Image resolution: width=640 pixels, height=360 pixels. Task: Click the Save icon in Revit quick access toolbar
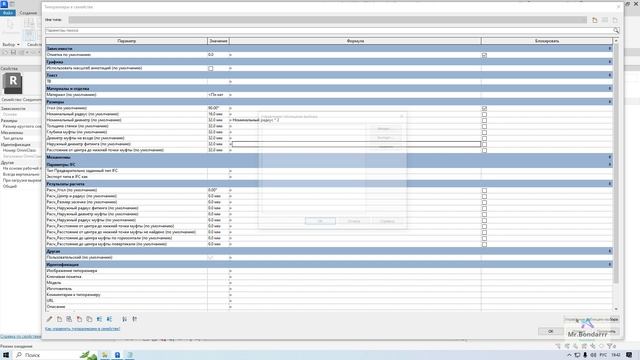tap(13, 53)
